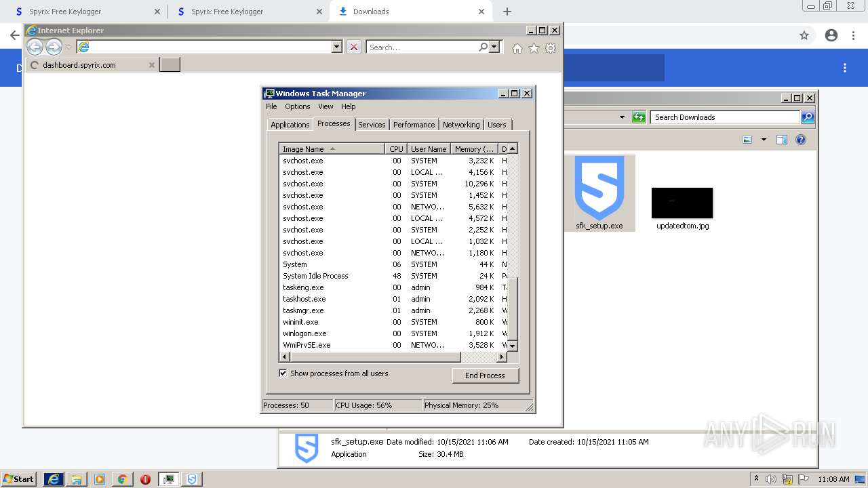Image resolution: width=868 pixels, height=488 pixels.
Task: Select the System Idle Process row
Action: tap(393, 276)
